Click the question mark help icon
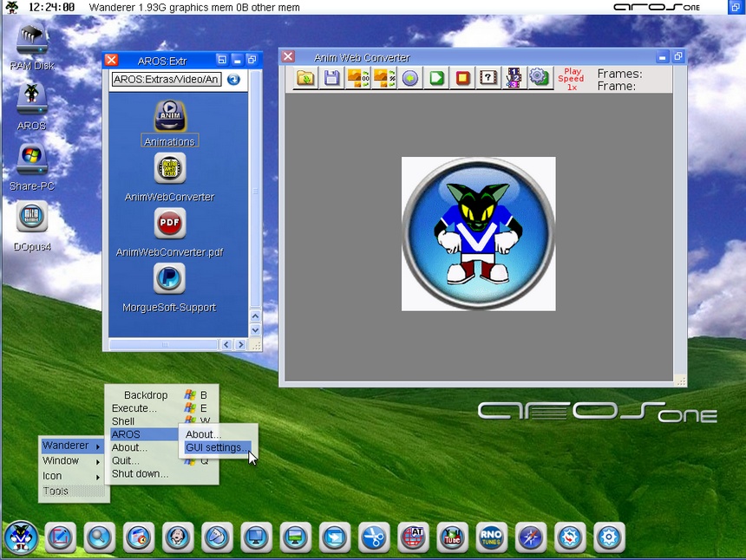The image size is (746, 560). point(488,78)
